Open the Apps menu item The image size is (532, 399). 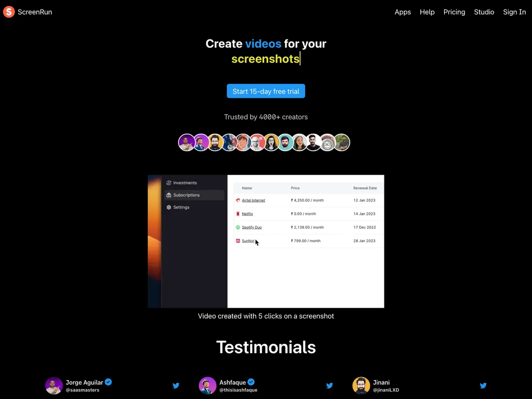pos(403,11)
